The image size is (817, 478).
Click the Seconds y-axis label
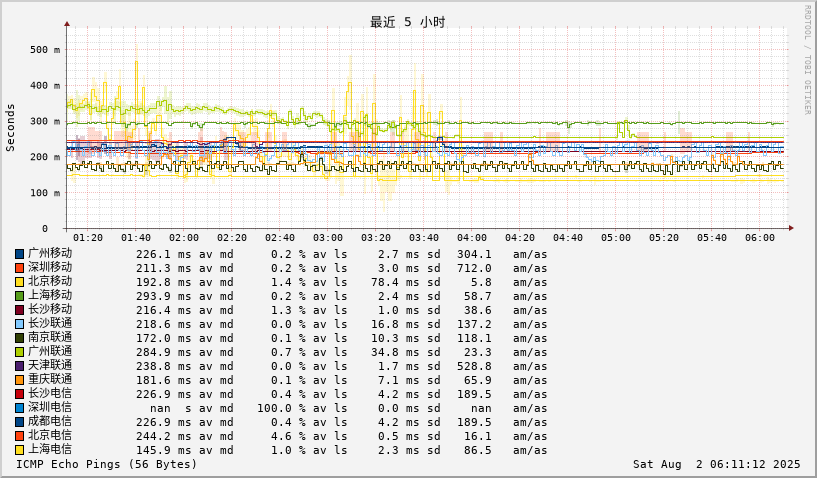(x=10, y=128)
